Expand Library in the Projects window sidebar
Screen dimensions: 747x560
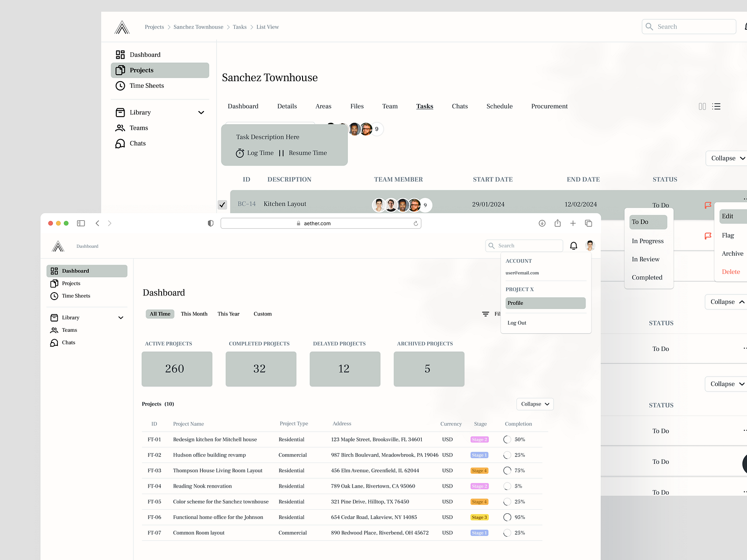[x=201, y=112]
